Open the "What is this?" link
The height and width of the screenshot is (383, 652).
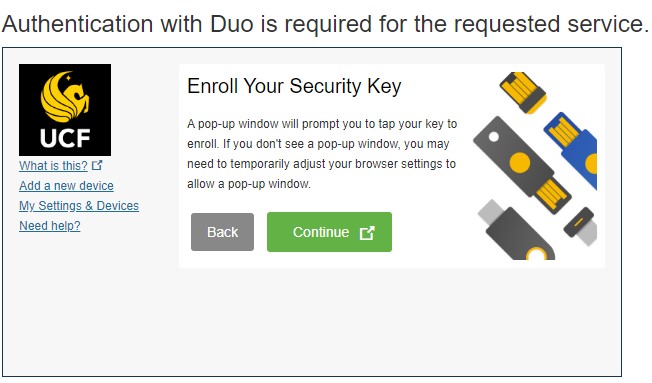pos(53,166)
